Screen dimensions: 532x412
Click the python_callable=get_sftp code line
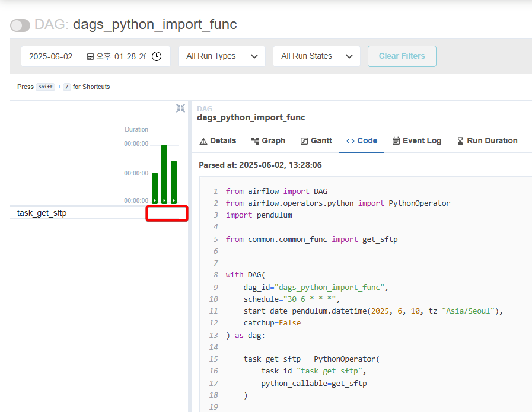(314, 384)
